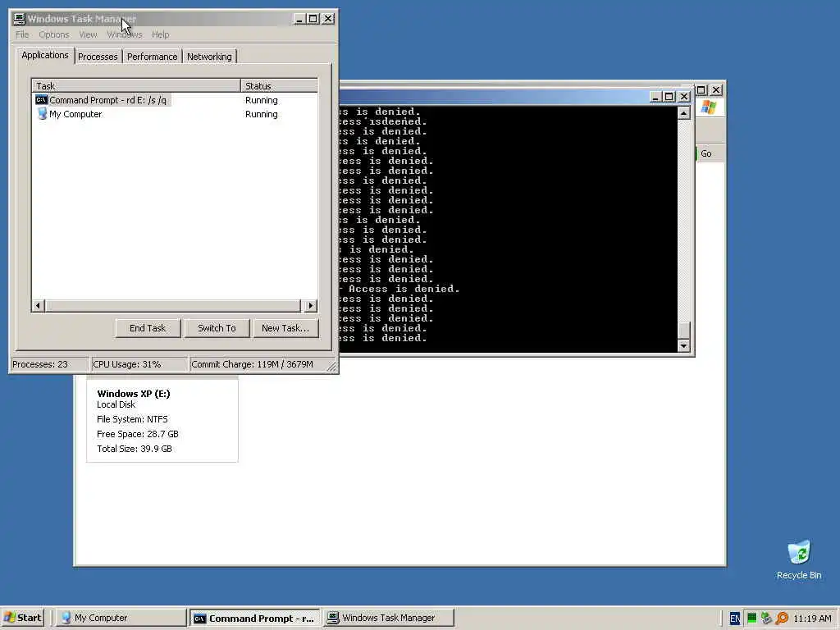The width and height of the screenshot is (840, 630).
Task: Click the Windows flag logo in My Computer window
Action: pyautogui.click(x=708, y=107)
